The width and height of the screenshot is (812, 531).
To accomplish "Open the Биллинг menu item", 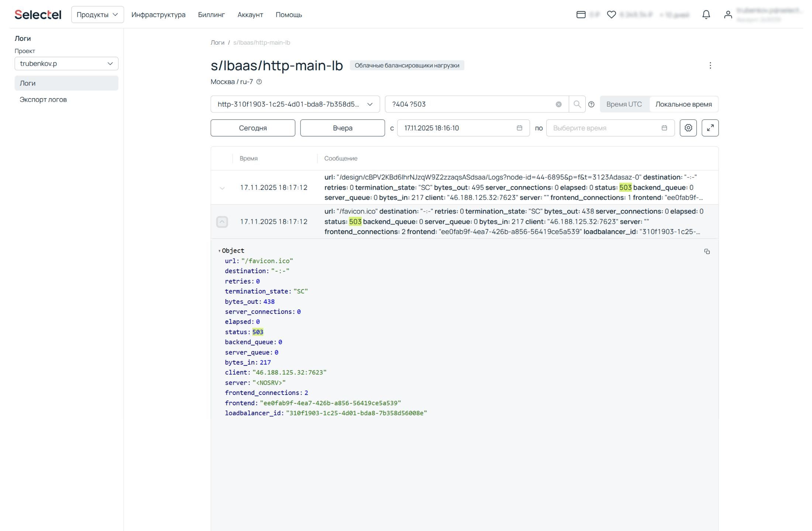I will coord(211,15).
